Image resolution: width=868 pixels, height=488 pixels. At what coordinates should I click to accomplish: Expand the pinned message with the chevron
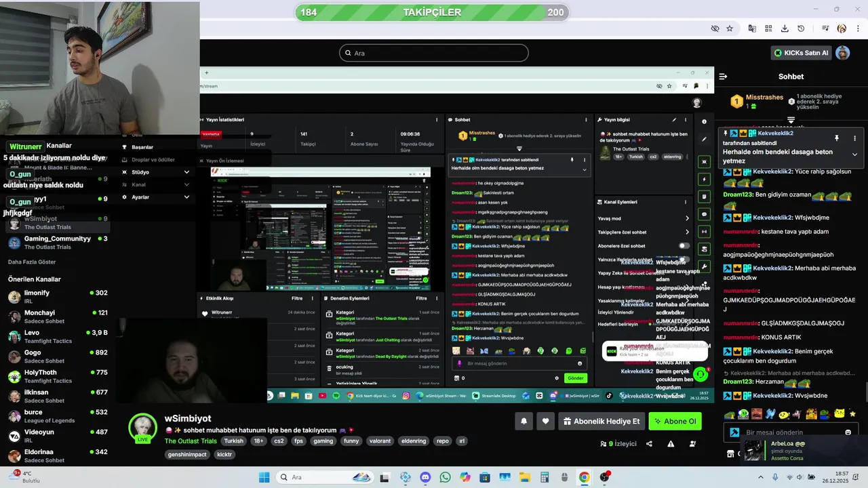point(854,155)
